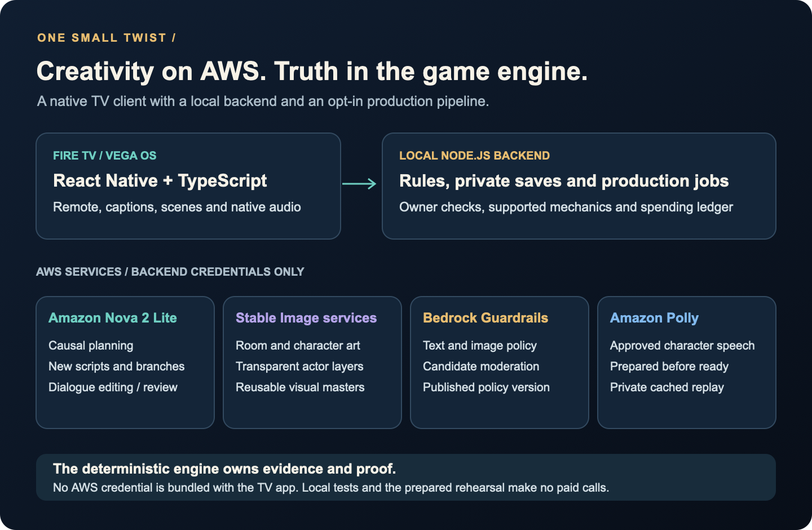
Task: Select "Approved character speech"
Action: pyautogui.click(x=682, y=346)
